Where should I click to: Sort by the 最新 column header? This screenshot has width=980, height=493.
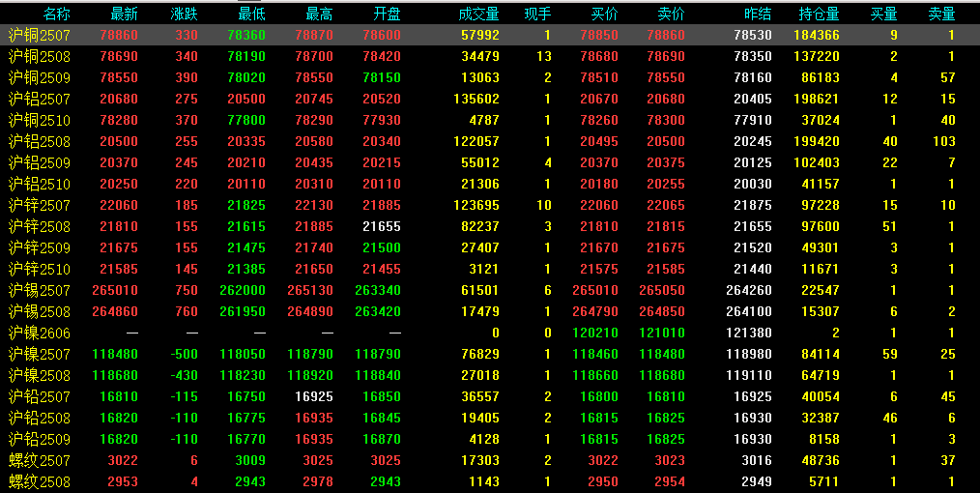point(124,14)
